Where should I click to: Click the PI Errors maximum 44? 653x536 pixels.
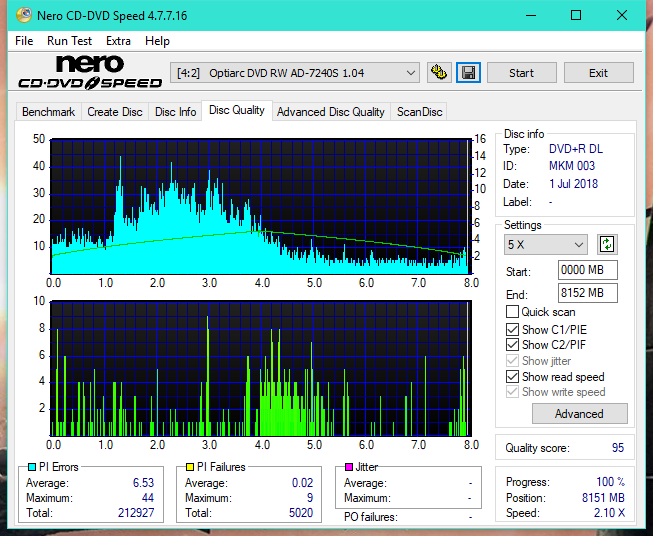click(148, 498)
